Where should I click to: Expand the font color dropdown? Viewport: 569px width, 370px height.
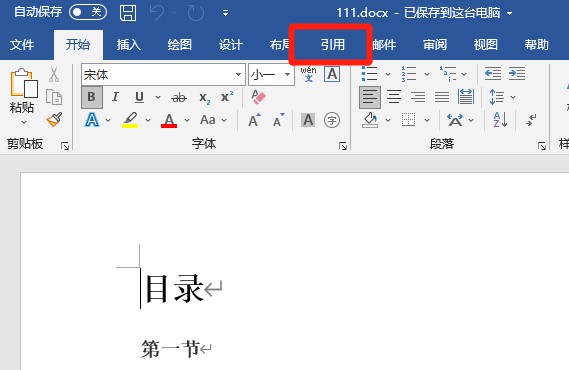187,120
